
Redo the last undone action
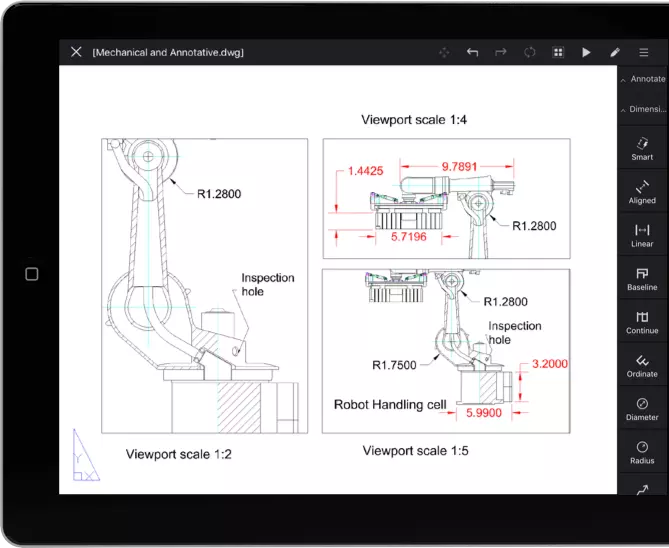point(500,52)
